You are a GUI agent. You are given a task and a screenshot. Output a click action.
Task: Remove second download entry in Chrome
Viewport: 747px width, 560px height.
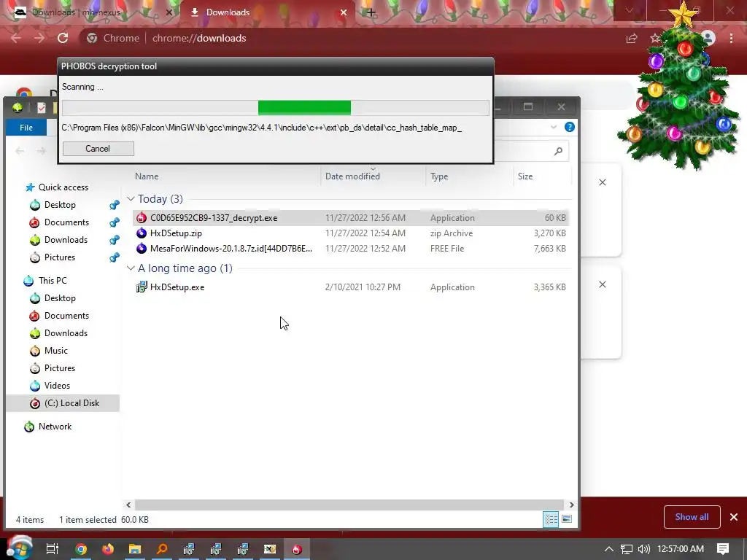[x=603, y=284]
